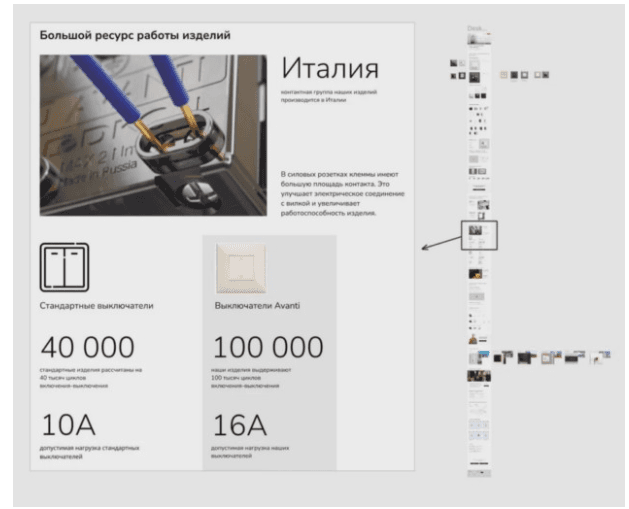Click the "100 000" figure

coord(268,347)
